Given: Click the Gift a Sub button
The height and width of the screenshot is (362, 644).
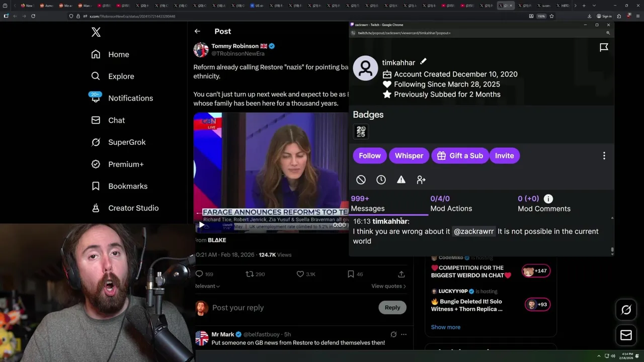Looking at the screenshot, I should 460,156.
